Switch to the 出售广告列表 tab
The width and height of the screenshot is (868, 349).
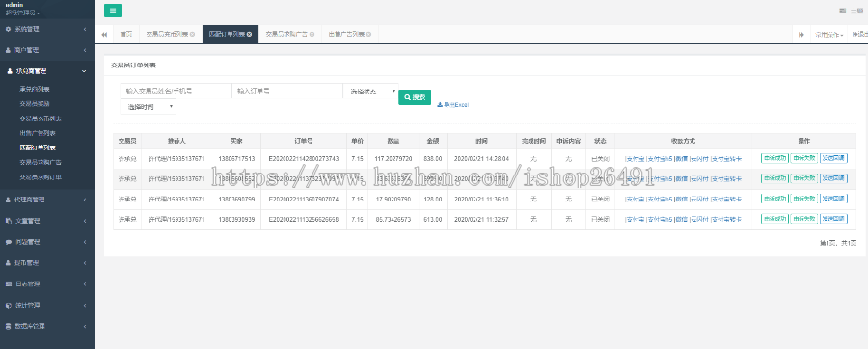(345, 35)
